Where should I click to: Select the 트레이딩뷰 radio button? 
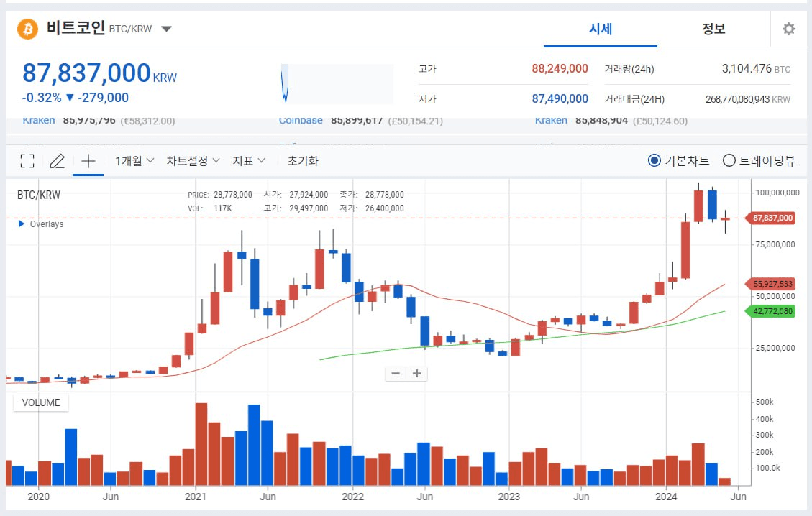coord(729,161)
